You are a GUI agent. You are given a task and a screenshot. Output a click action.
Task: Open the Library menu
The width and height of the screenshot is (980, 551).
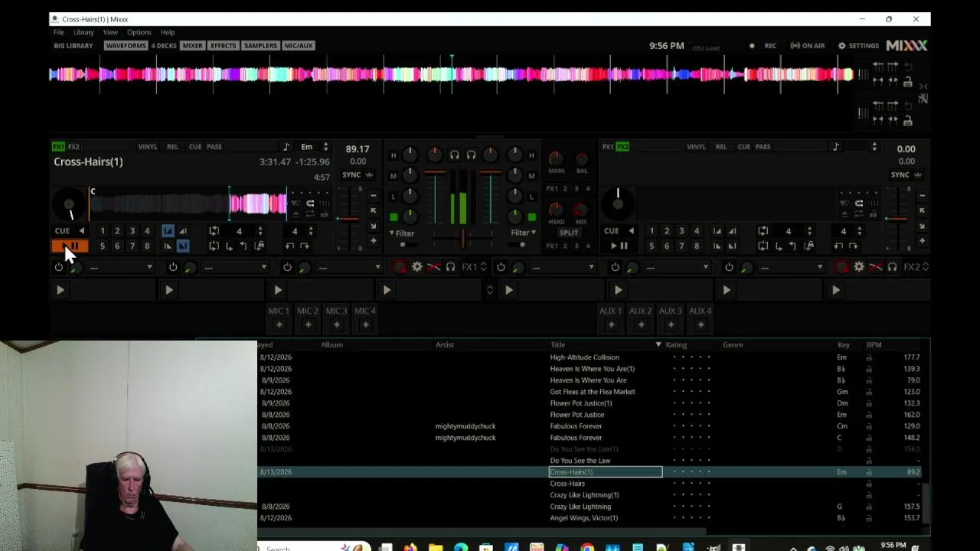click(x=83, y=32)
